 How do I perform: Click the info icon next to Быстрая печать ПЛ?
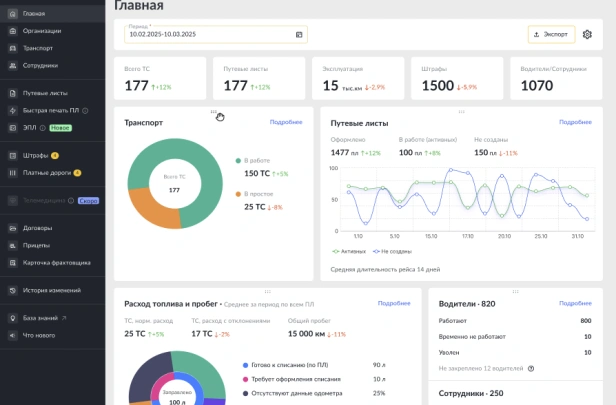tap(85, 111)
